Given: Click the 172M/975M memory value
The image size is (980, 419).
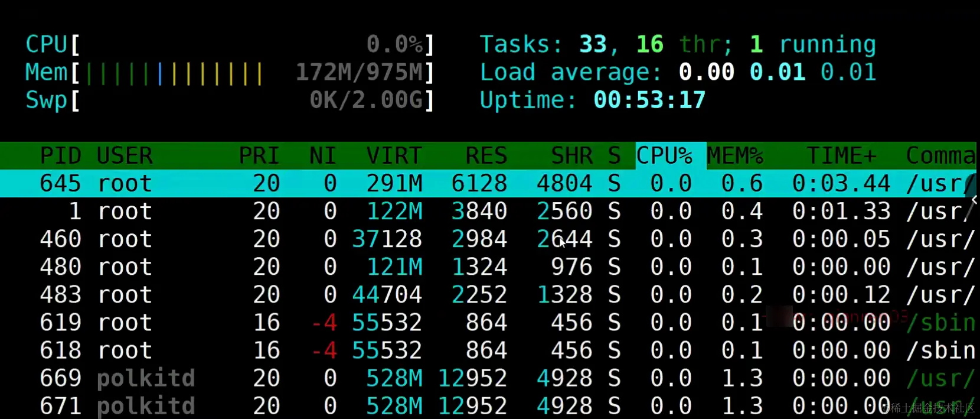Looking at the screenshot, I should tap(360, 72).
